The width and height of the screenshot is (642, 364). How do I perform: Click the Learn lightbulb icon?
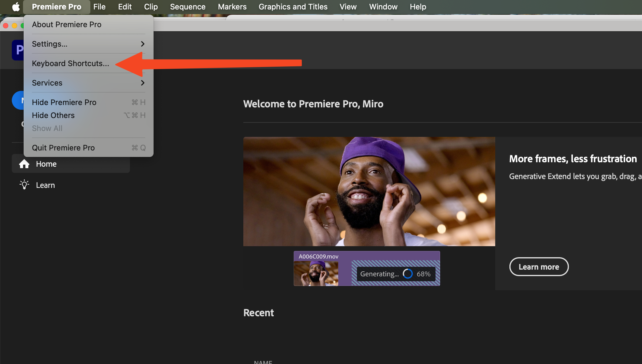24,185
